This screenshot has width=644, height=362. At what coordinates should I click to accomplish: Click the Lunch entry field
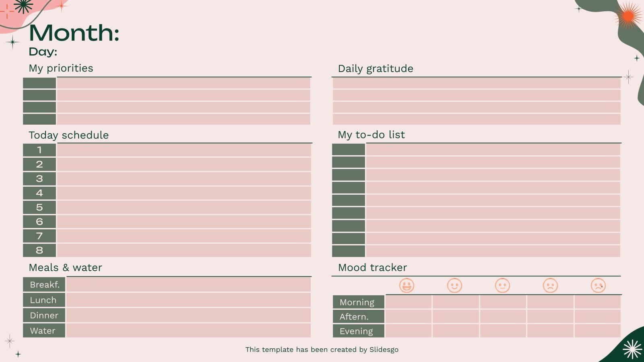[x=188, y=300]
